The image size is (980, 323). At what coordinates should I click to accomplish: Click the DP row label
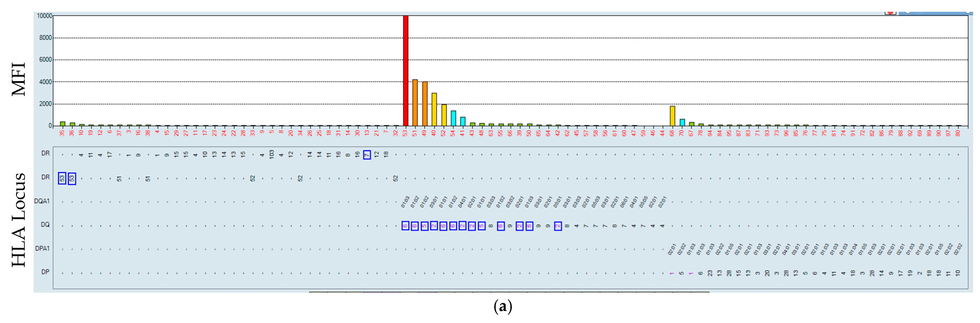(45, 272)
